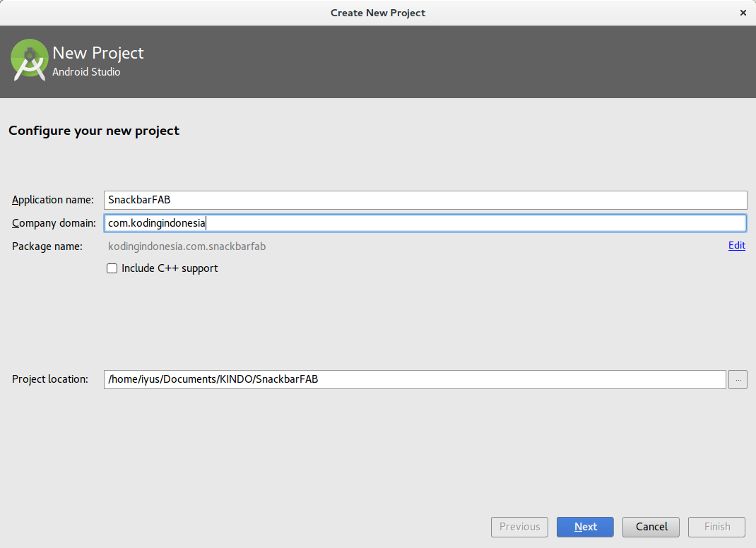This screenshot has height=548, width=756.
Task: Click the Create New Project title bar
Action: click(x=378, y=13)
